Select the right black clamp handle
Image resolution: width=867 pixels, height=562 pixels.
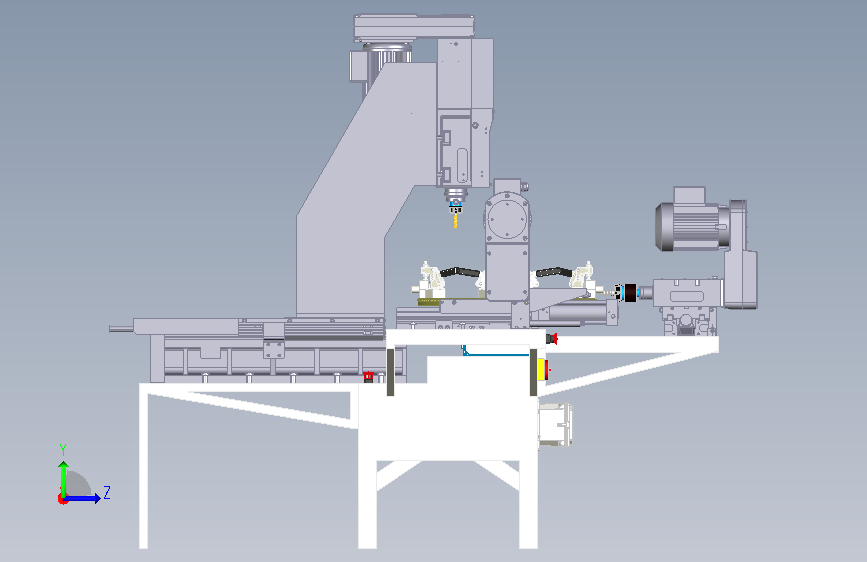coord(553,273)
